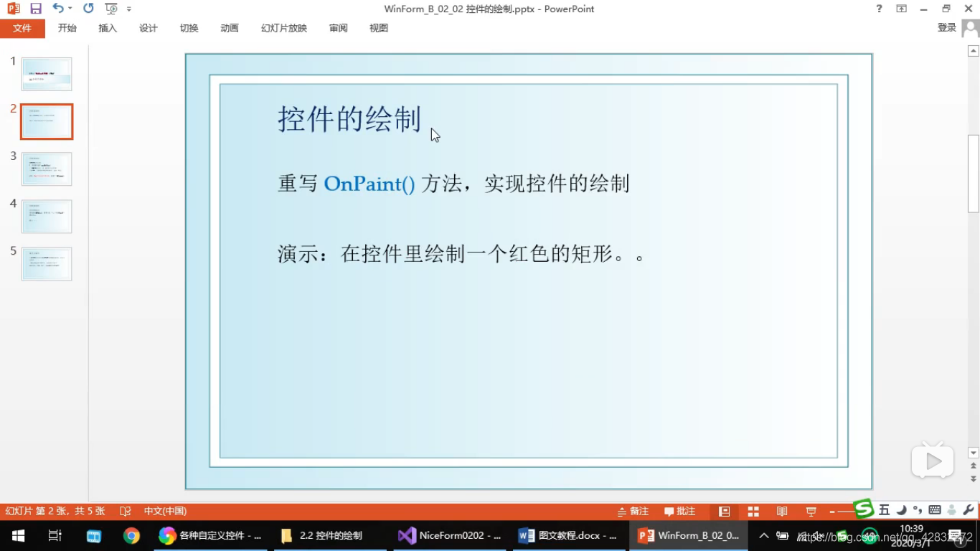
Task: Switch to 图文教程.docx Word window
Action: pyautogui.click(x=569, y=536)
